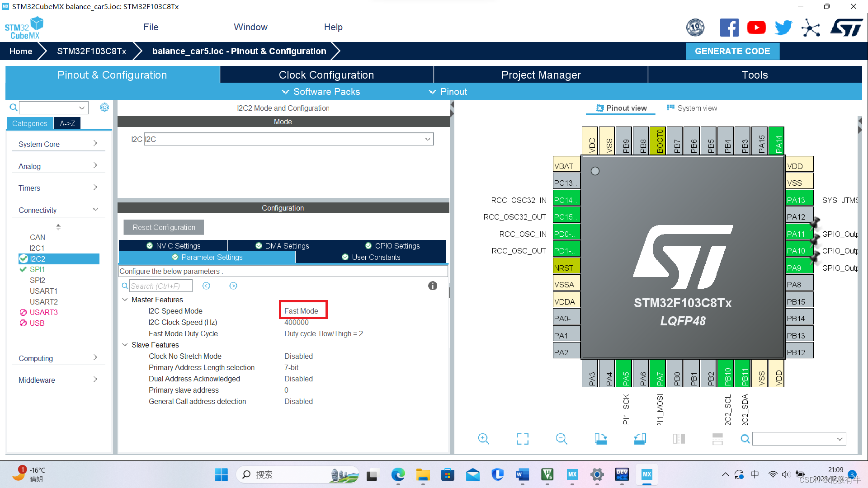Go to previous search result arrow
Screen dimensions: 868x488
[206, 286]
